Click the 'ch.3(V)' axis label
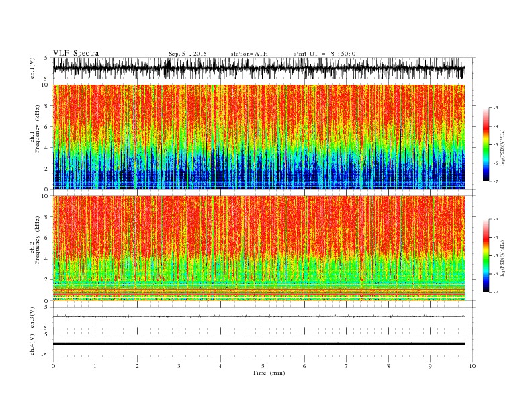 click(32, 318)
